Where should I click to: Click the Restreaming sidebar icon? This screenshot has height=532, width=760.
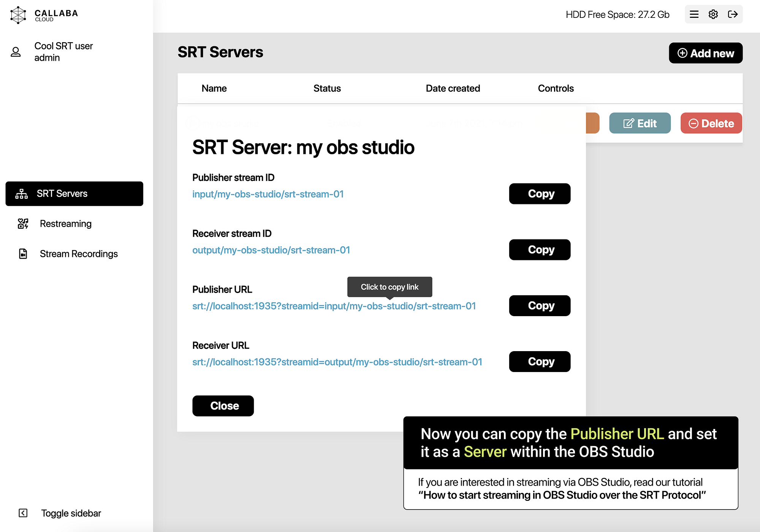coord(23,224)
